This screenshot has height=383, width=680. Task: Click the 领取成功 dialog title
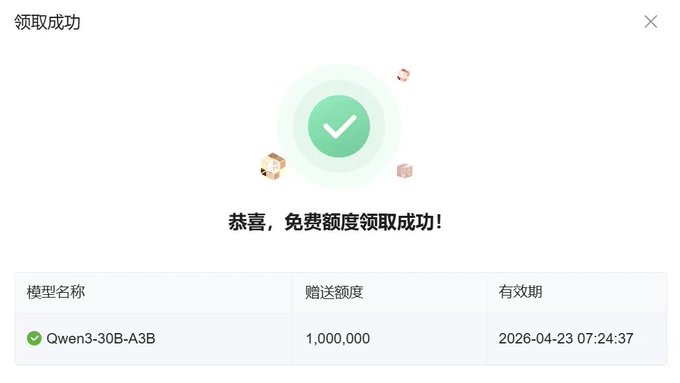click(x=47, y=22)
